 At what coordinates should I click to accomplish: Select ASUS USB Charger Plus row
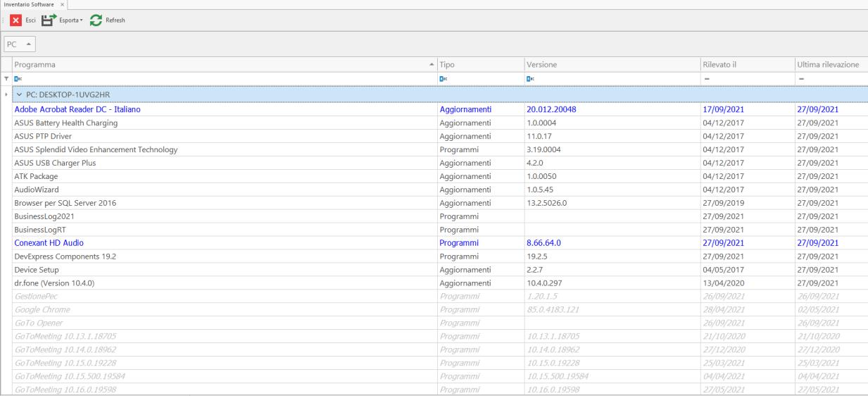(440, 163)
